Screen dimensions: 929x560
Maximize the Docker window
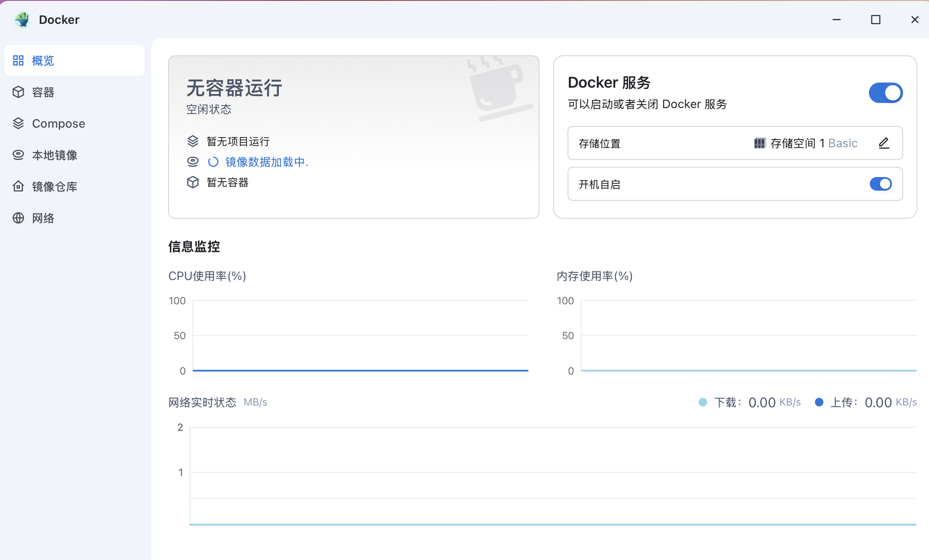point(876,20)
